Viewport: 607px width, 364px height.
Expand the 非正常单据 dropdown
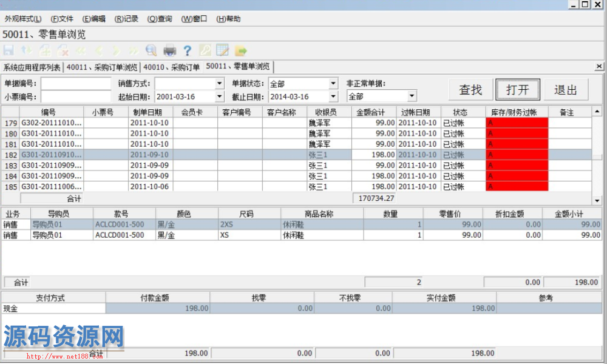(x=412, y=95)
